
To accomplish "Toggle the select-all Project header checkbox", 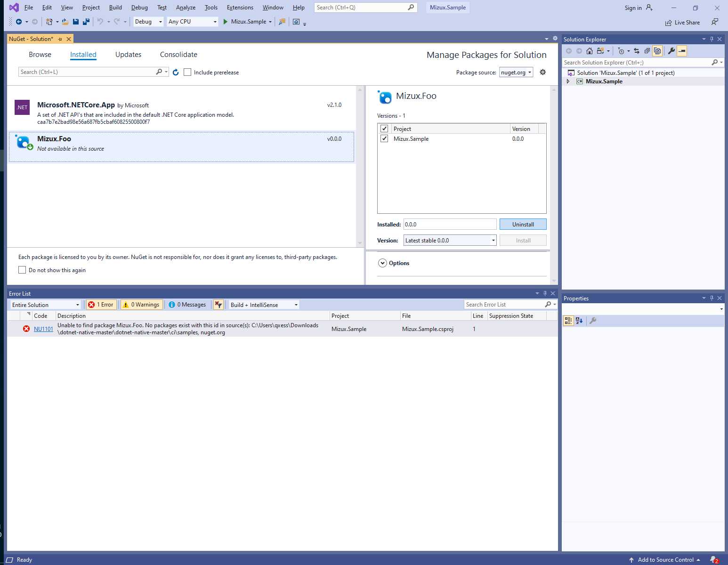I will (x=384, y=129).
